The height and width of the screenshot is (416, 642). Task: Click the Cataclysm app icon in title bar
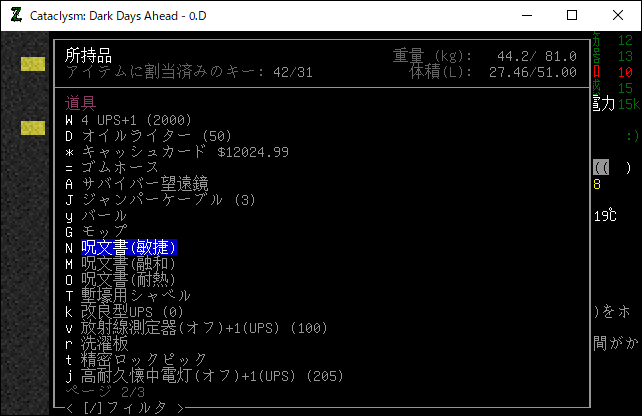(x=16, y=15)
